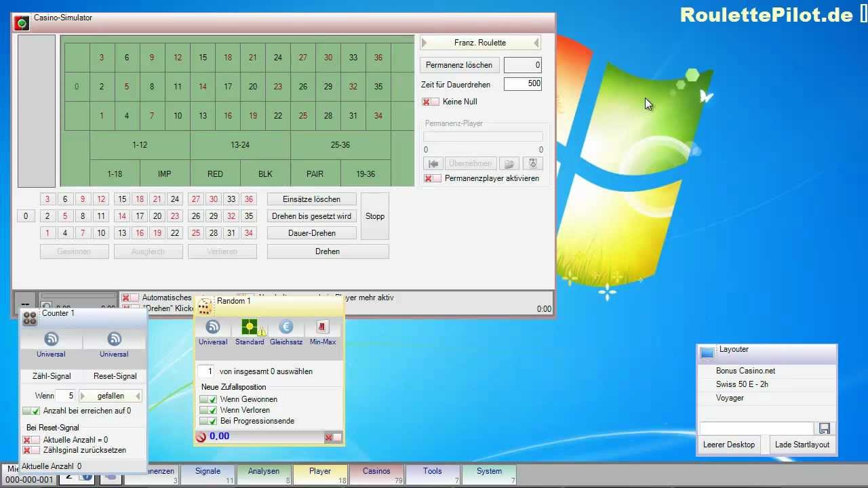Click Einsätze löschen button
868x488 pixels.
(x=311, y=199)
